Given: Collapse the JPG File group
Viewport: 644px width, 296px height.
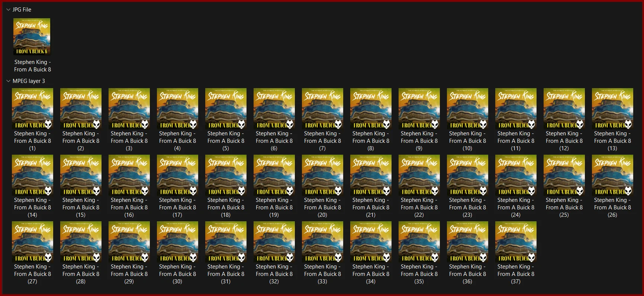Looking at the screenshot, I should (x=8, y=10).
